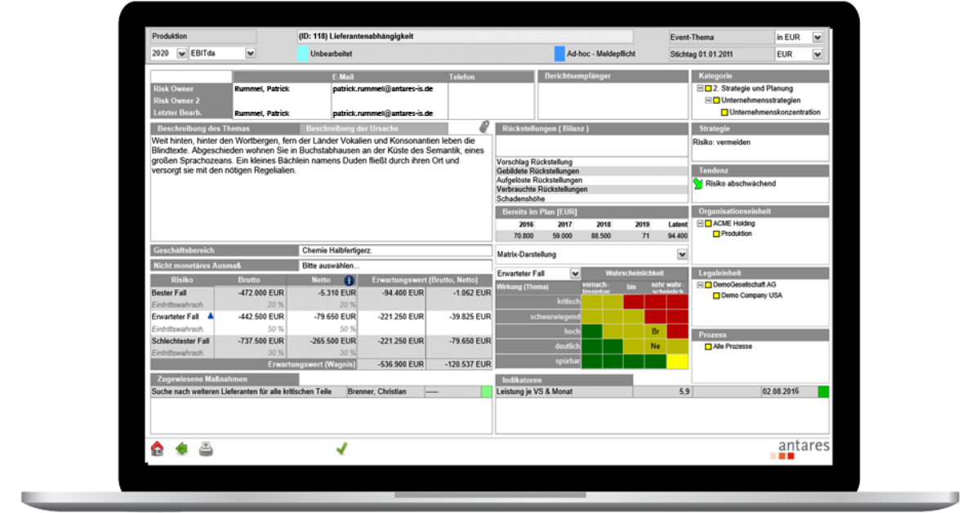980x513 pixels.
Task: Click the printer icon
Action: pos(206,448)
